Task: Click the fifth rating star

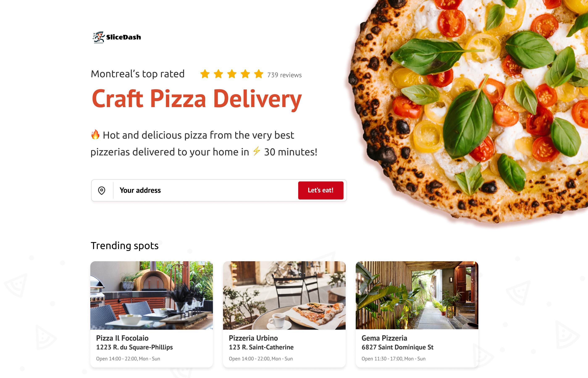Action: 259,74
